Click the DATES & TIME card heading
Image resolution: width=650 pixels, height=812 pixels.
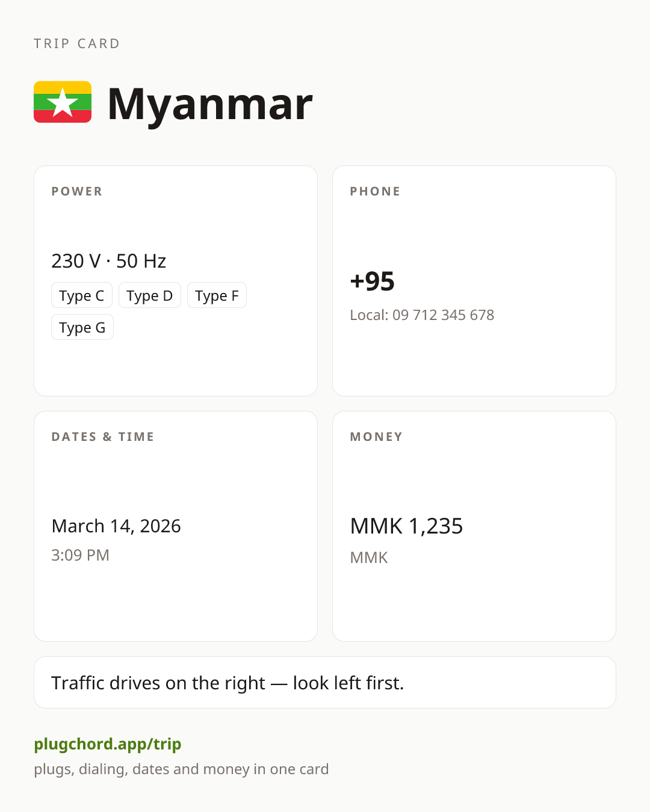click(103, 437)
